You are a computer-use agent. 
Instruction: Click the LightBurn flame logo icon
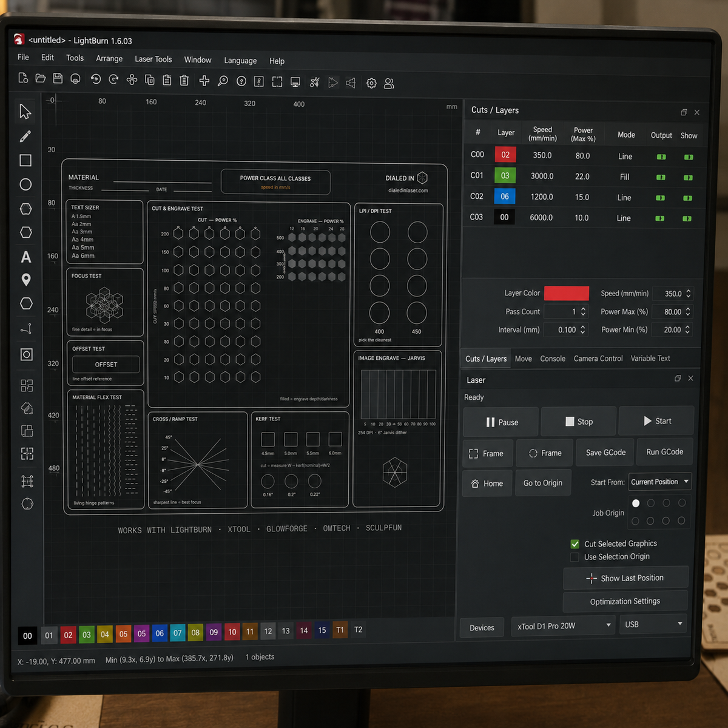19,39
